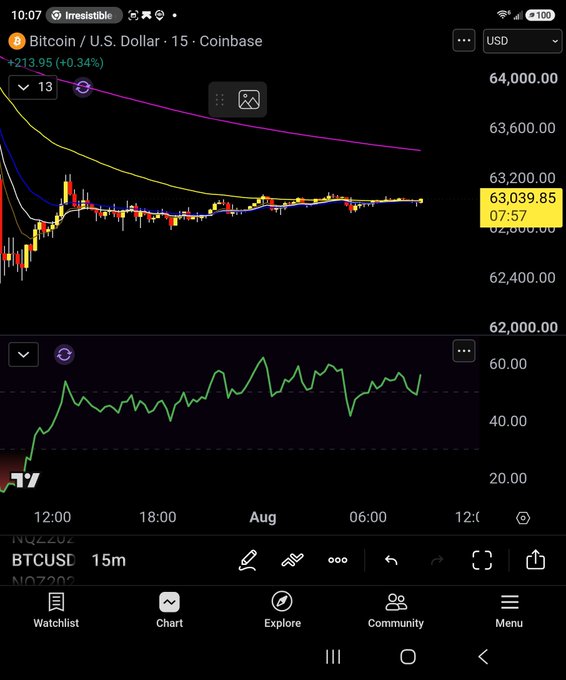This screenshot has height=680, width=566.
Task: Grab the dotted drag handle of floating toolbar
Action: [219, 100]
